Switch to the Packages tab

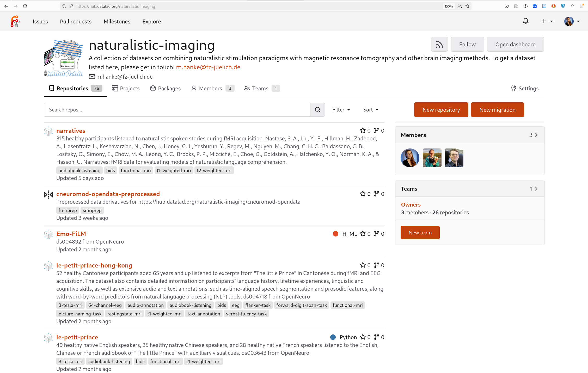click(x=165, y=89)
